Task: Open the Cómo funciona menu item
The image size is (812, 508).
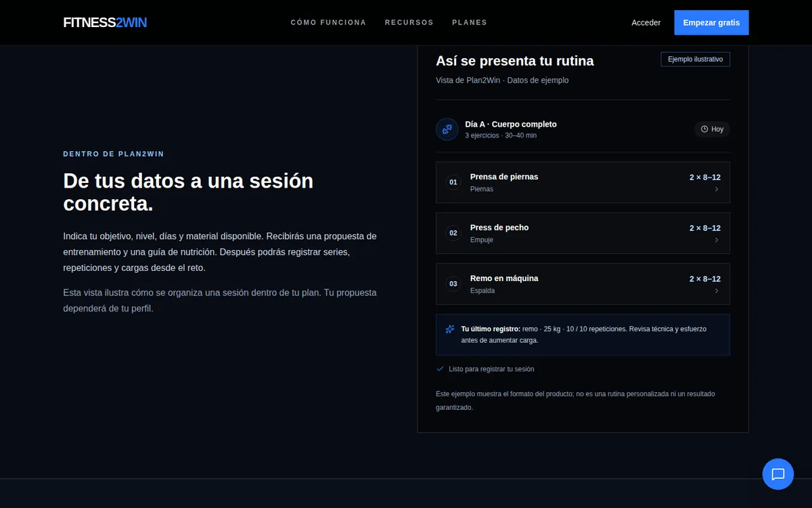Action: [x=328, y=22]
